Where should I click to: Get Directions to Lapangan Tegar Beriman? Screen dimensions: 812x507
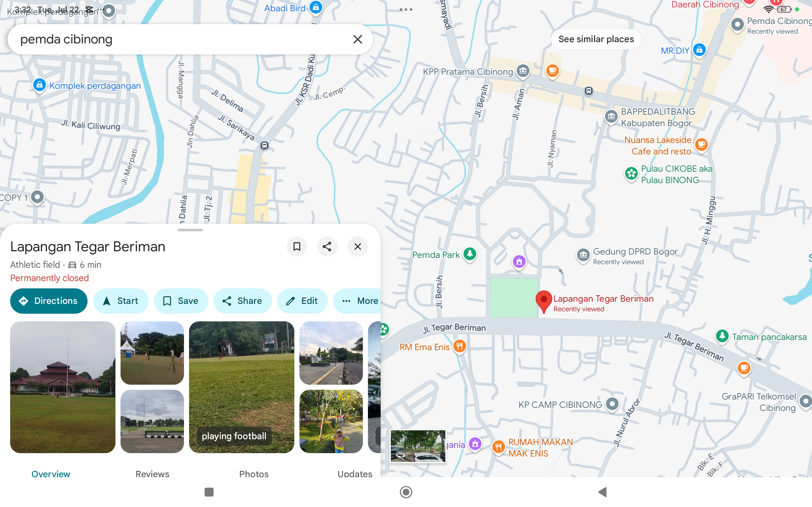point(49,301)
